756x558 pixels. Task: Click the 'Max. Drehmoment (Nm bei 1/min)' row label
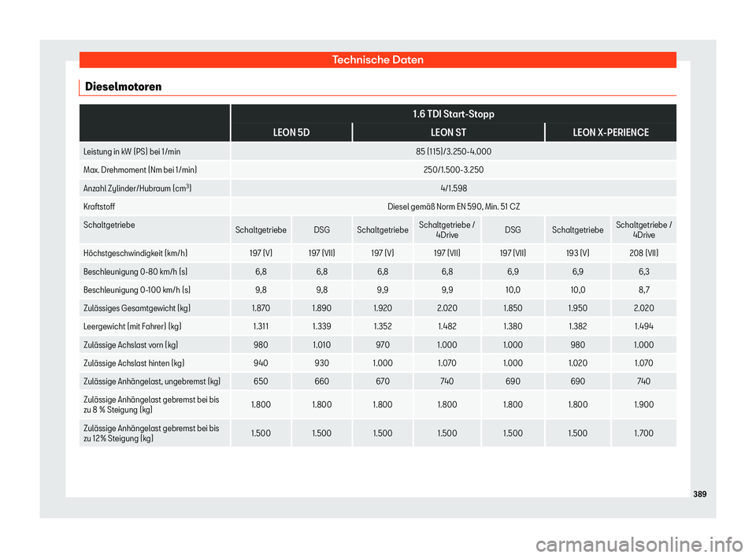coord(140,170)
